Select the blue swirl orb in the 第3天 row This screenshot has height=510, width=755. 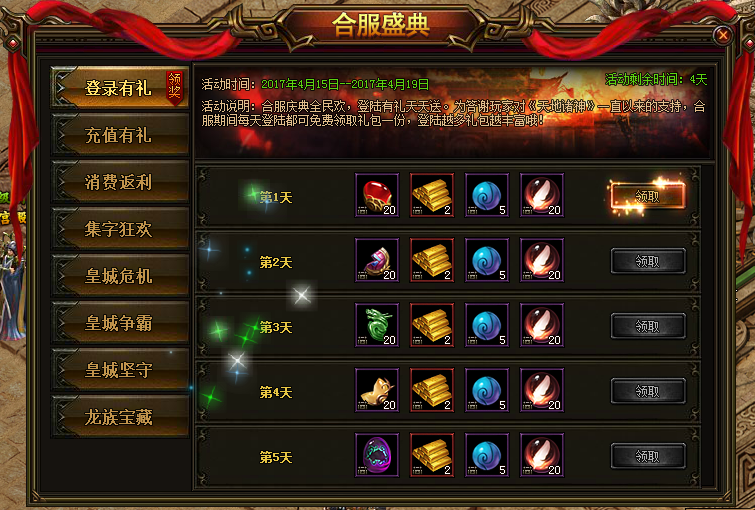click(x=487, y=325)
